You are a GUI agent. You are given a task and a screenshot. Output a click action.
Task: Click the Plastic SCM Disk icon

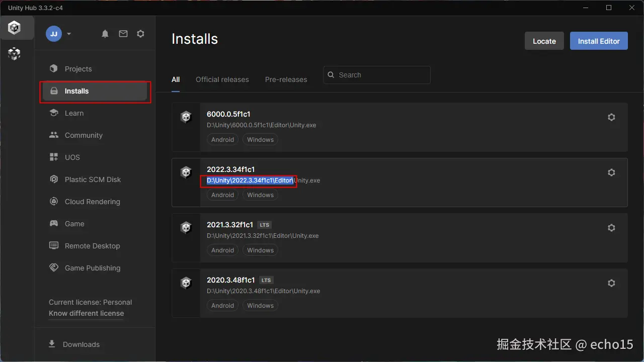[54, 179]
